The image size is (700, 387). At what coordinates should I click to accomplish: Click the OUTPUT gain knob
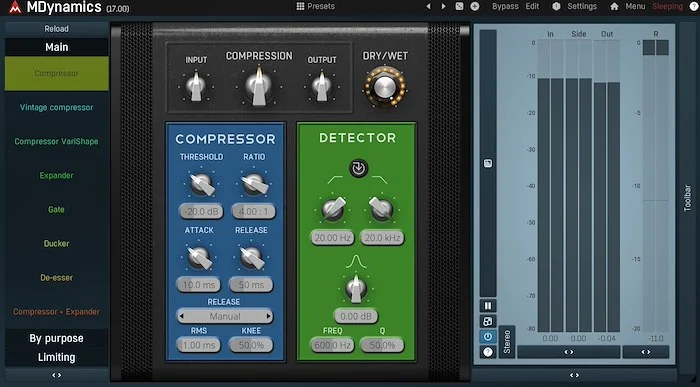(321, 86)
